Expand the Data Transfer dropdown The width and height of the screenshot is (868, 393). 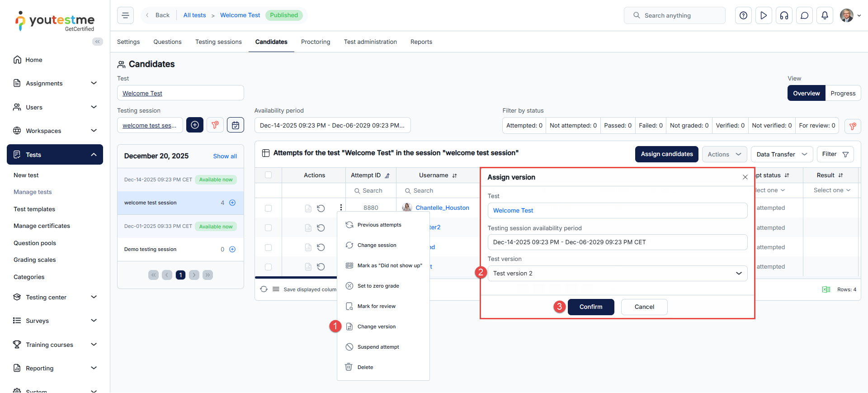click(x=782, y=154)
